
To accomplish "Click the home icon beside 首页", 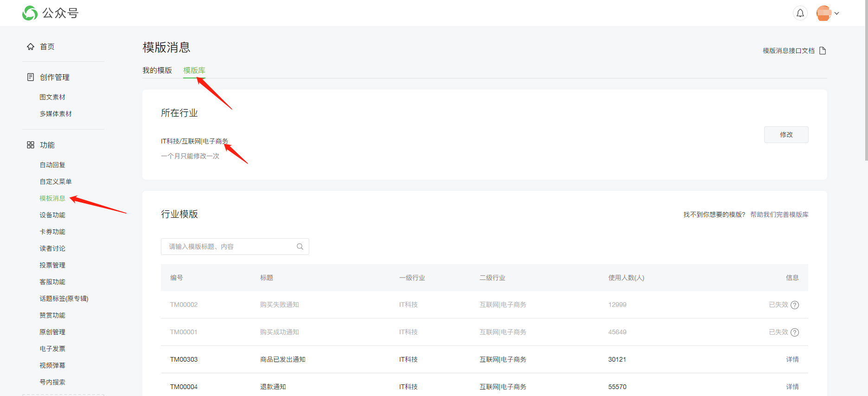I will pos(31,46).
